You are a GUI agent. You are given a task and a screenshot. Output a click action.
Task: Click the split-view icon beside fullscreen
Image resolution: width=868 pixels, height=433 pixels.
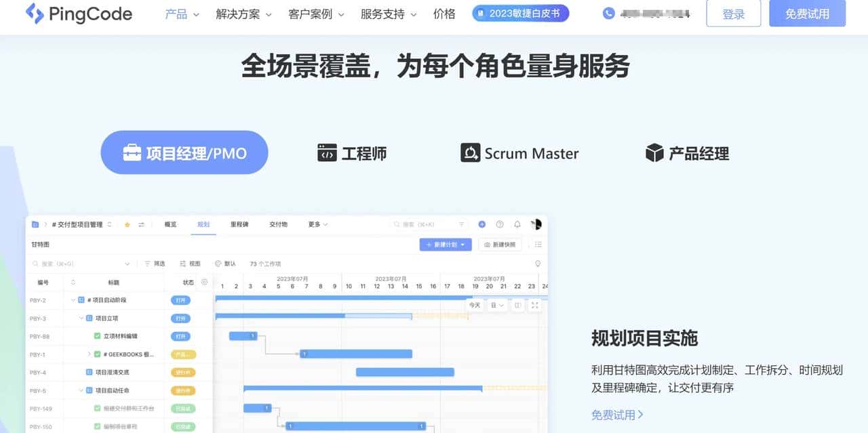[517, 305]
